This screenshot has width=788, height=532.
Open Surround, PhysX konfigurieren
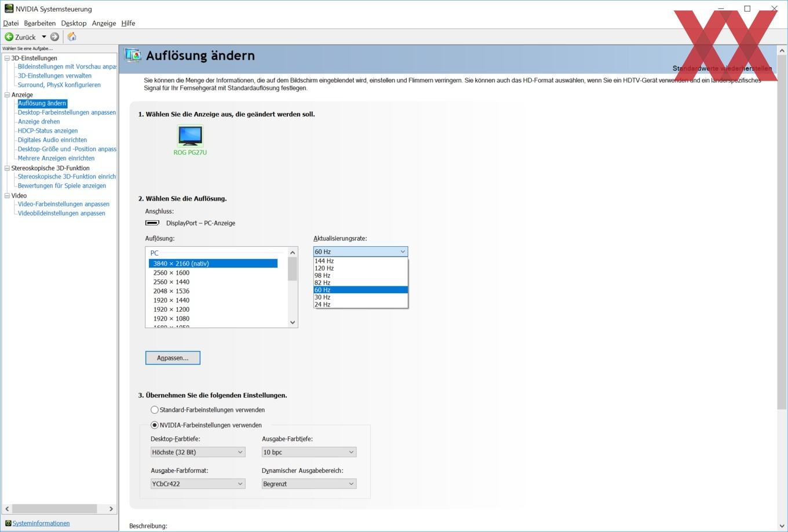click(x=59, y=85)
